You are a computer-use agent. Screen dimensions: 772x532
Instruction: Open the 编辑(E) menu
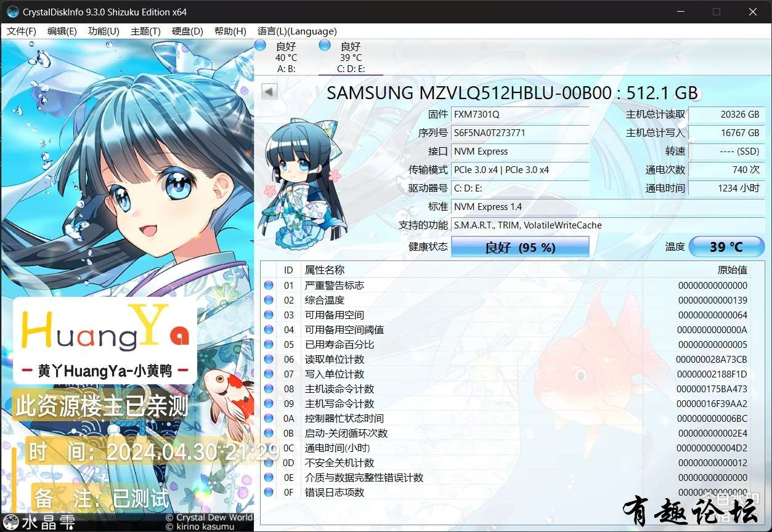[x=62, y=31]
